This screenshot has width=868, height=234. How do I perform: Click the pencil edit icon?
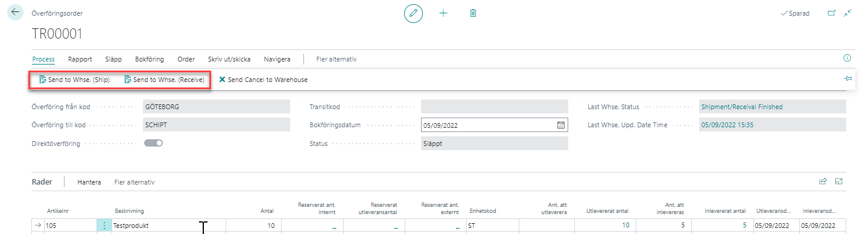[x=413, y=13]
